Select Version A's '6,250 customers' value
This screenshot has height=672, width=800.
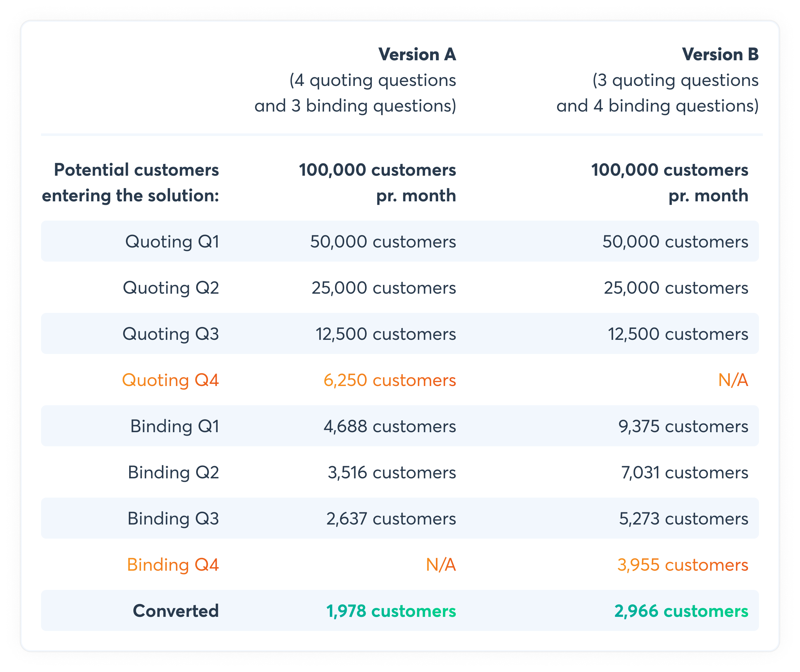390,380
